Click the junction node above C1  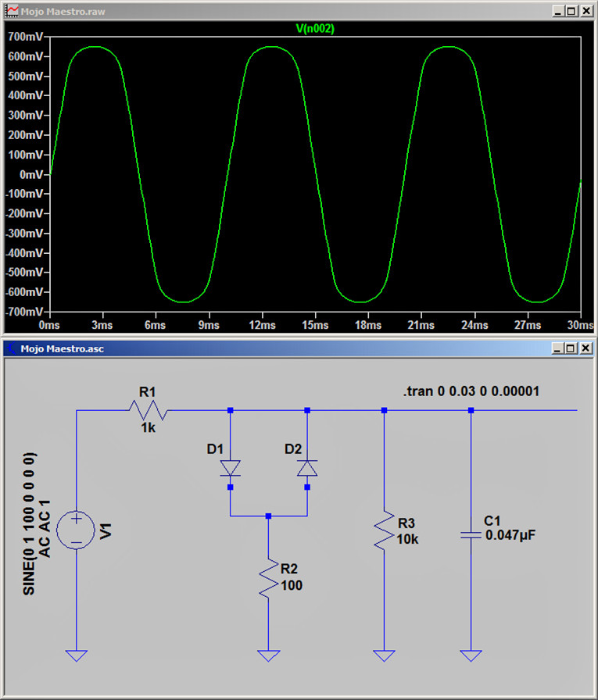point(471,410)
